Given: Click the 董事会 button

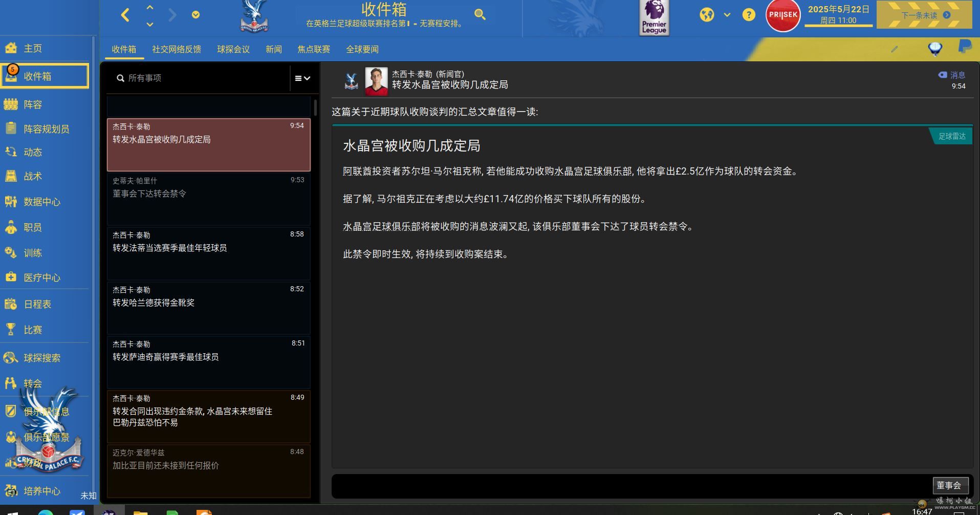Looking at the screenshot, I should 950,485.
